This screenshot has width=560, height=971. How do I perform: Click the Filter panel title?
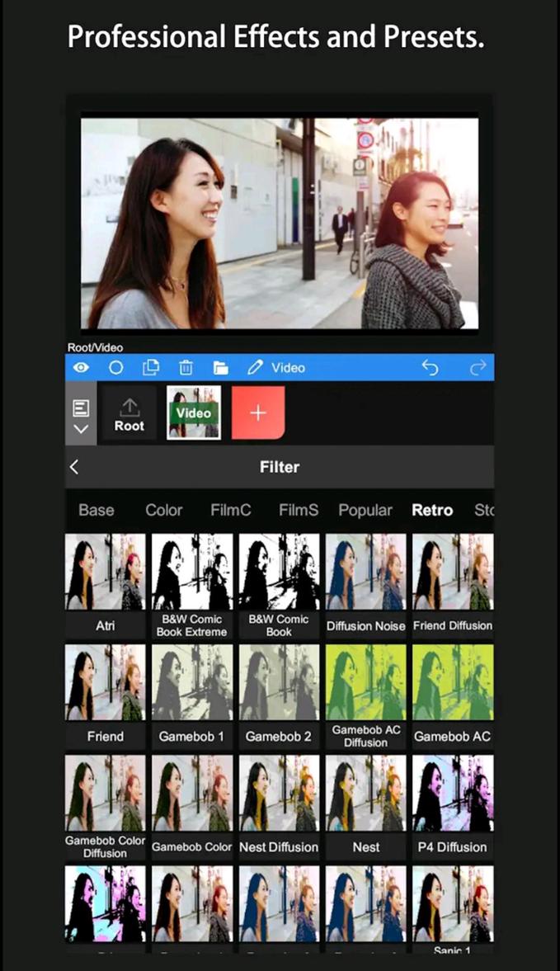(x=280, y=467)
